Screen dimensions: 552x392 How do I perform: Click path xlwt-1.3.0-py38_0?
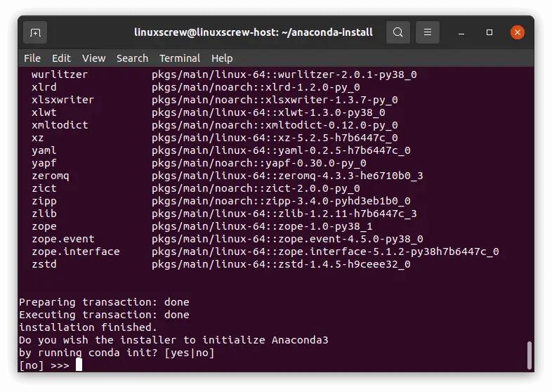(331, 112)
